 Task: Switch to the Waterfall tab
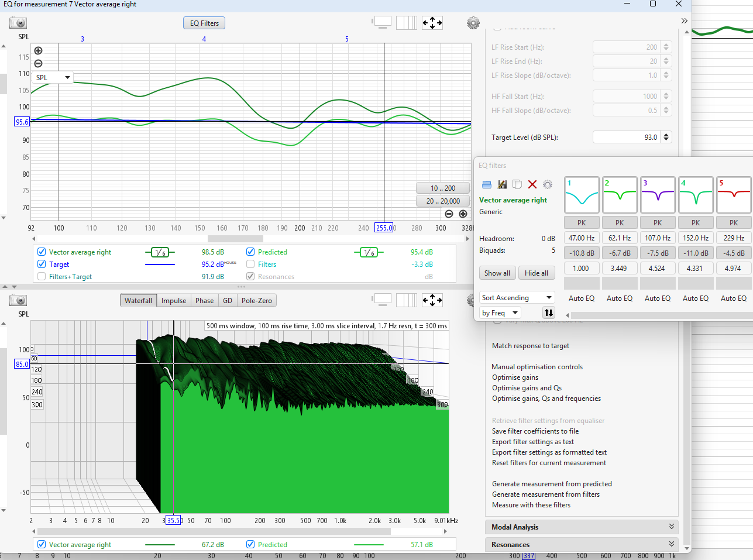tap(138, 300)
